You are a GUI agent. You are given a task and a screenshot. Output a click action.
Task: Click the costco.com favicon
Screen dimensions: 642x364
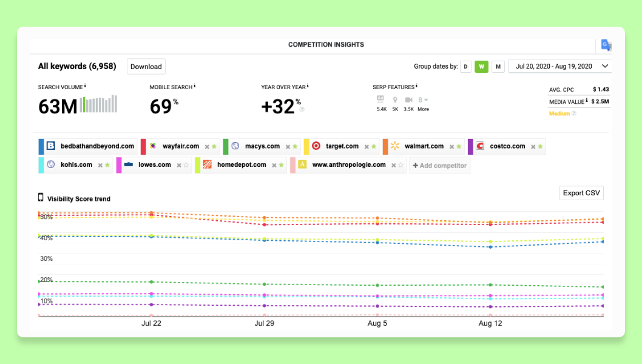(480, 146)
